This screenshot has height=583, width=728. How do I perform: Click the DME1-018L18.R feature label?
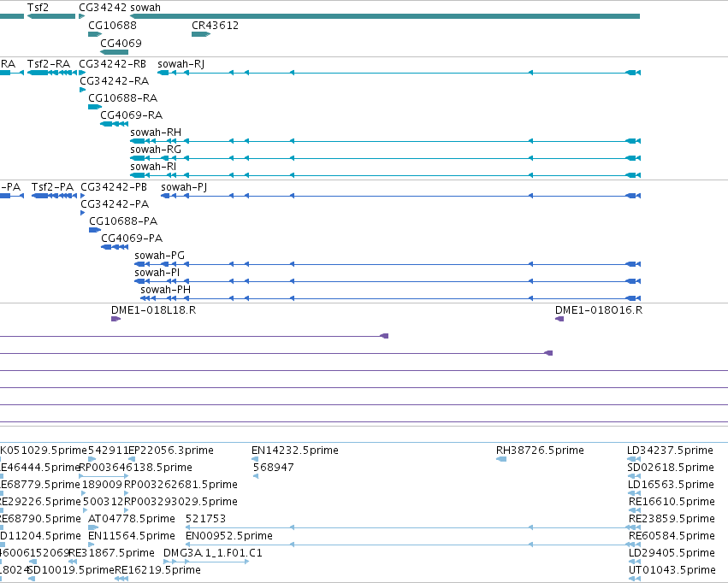[x=154, y=309]
